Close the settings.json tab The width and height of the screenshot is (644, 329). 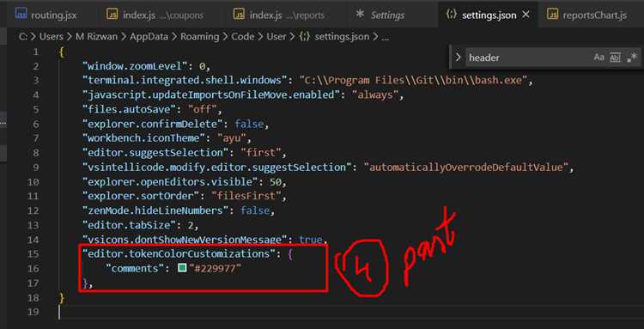(526, 15)
